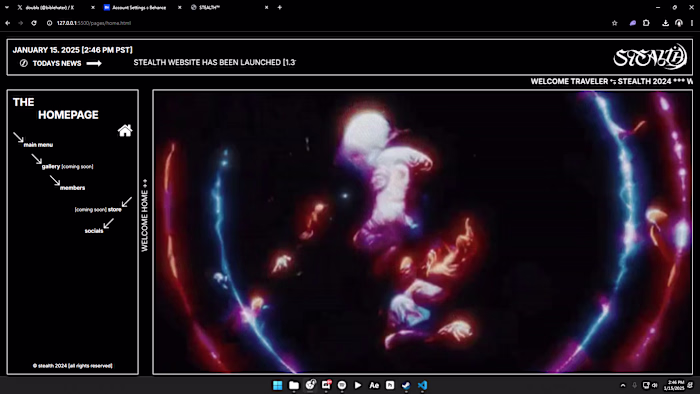Click the arrow icon after TODAYS NEWS
Viewport: 700px width, 394px height.
point(94,63)
